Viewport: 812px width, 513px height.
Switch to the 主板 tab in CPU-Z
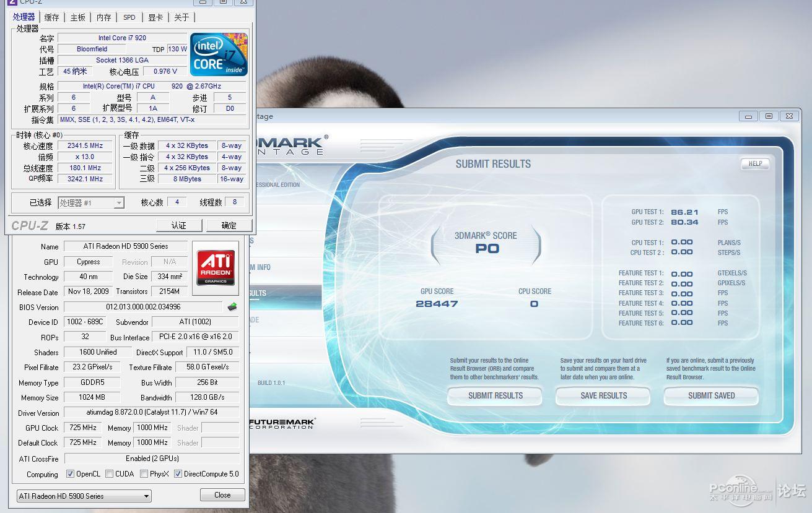[78, 17]
